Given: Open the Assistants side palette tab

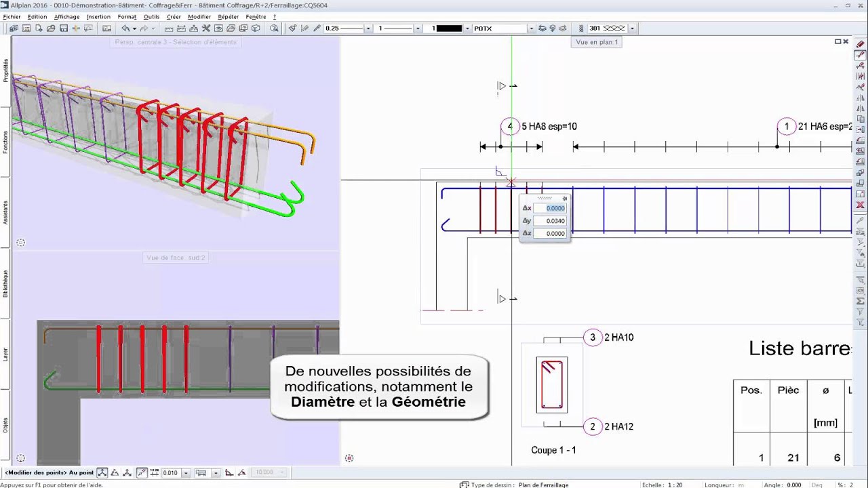Looking at the screenshot, I should pos(6,212).
